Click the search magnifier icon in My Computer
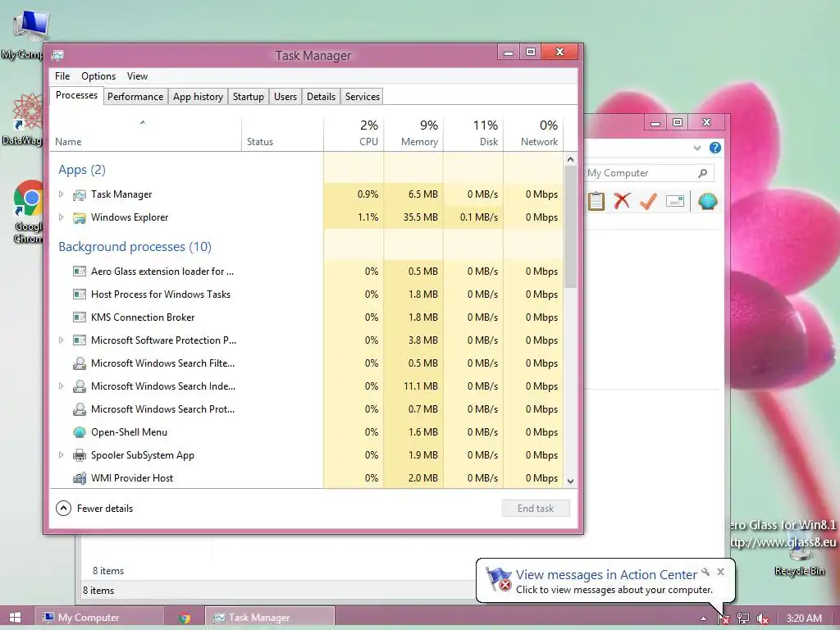This screenshot has width=840, height=630. click(702, 173)
